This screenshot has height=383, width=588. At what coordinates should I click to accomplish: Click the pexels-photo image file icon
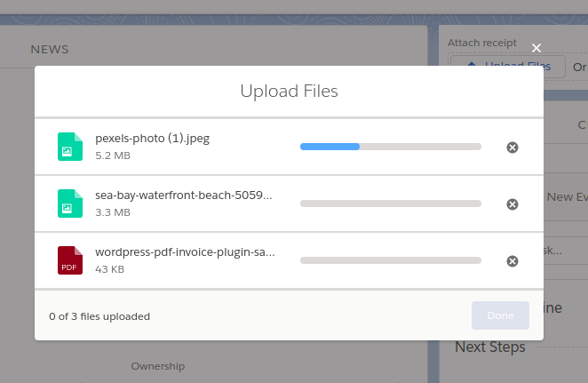tap(70, 147)
